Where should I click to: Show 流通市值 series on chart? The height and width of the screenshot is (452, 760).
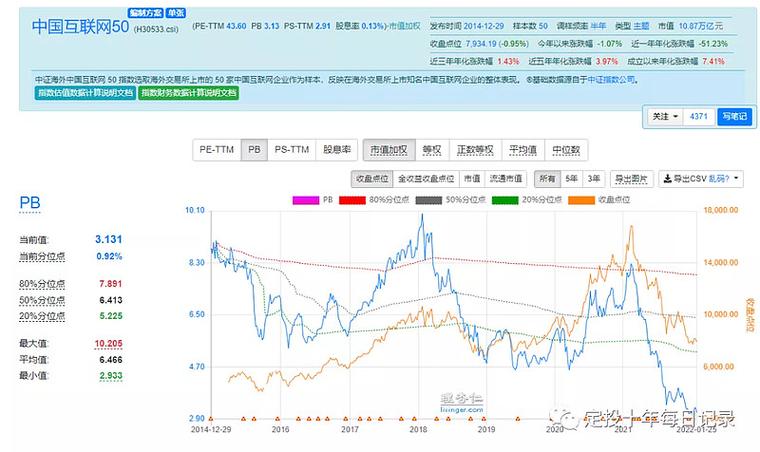(x=506, y=179)
